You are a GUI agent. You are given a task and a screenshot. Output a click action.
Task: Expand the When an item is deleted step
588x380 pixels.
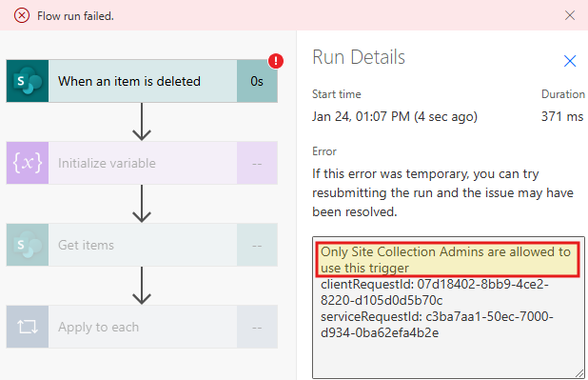(142, 81)
